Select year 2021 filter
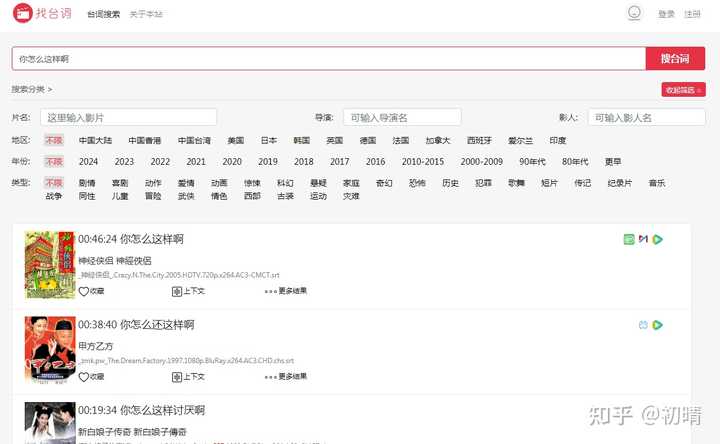 tap(196, 162)
